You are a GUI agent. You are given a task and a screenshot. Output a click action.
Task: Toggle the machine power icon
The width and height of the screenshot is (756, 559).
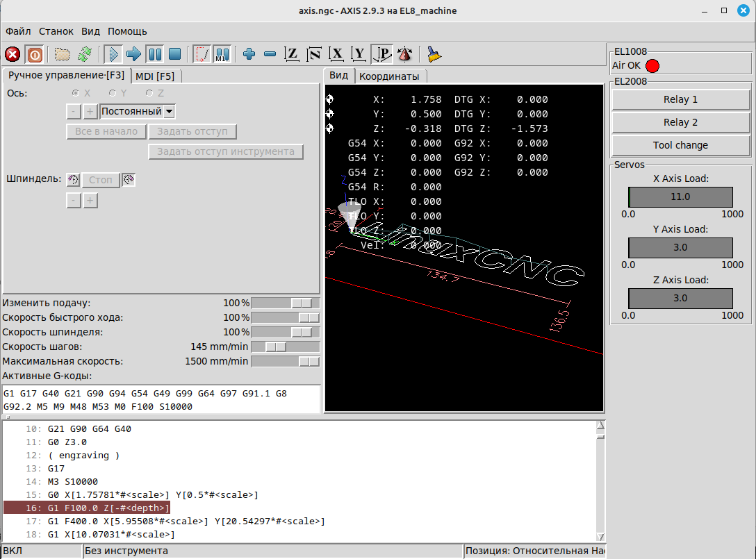pos(34,54)
